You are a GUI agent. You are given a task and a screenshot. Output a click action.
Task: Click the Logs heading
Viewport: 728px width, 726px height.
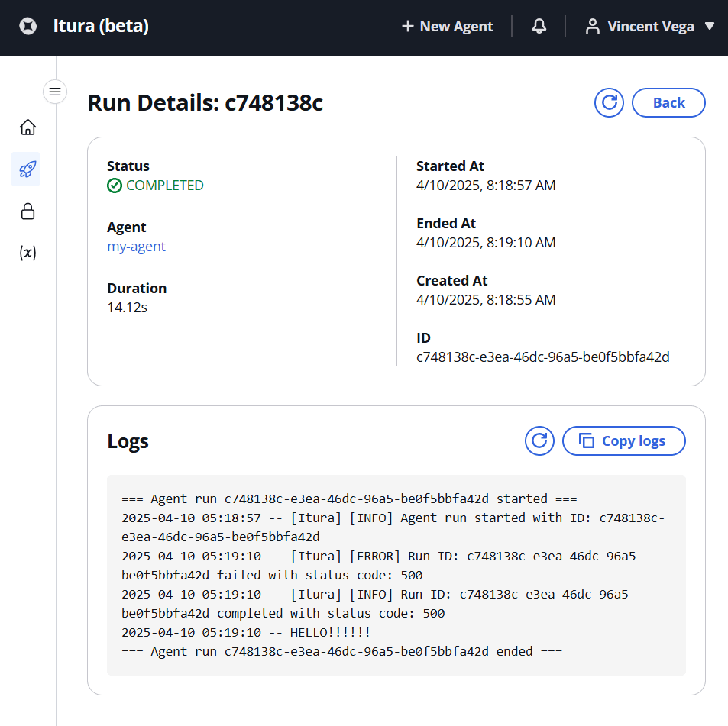pyautogui.click(x=128, y=441)
